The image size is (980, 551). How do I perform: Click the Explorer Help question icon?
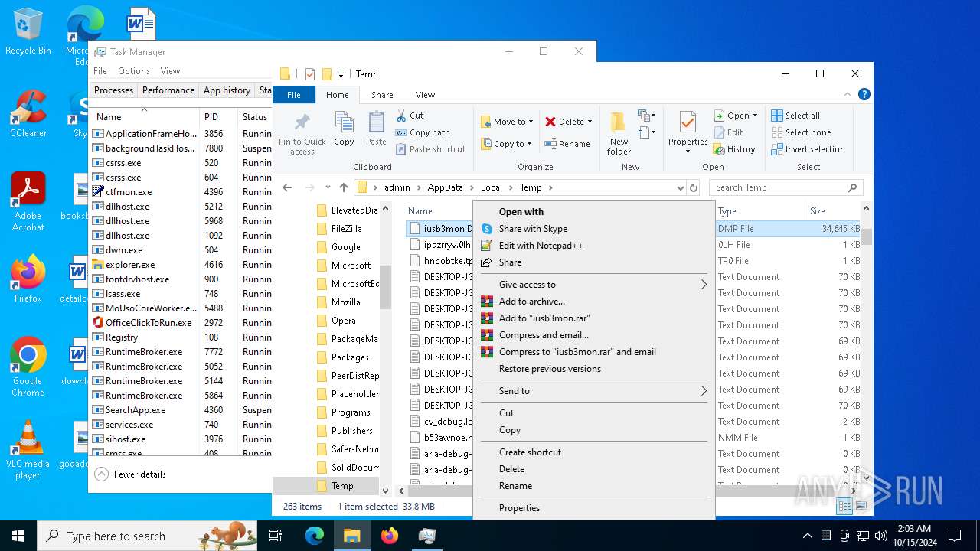click(x=864, y=95)
